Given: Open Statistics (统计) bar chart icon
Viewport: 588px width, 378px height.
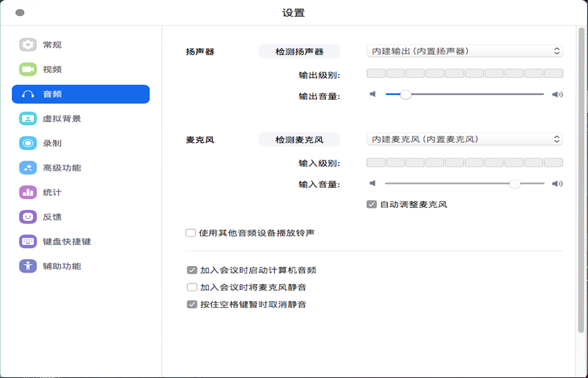Looking at the screenshot, I should point(28,192).
